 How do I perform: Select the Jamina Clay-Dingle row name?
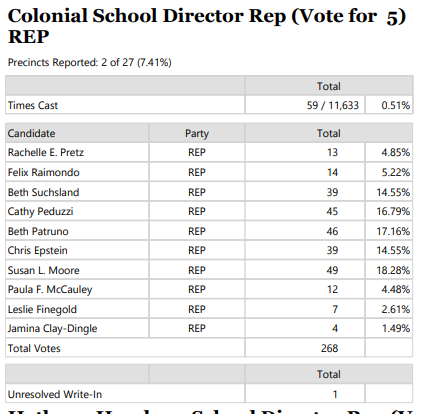point(52,328)
